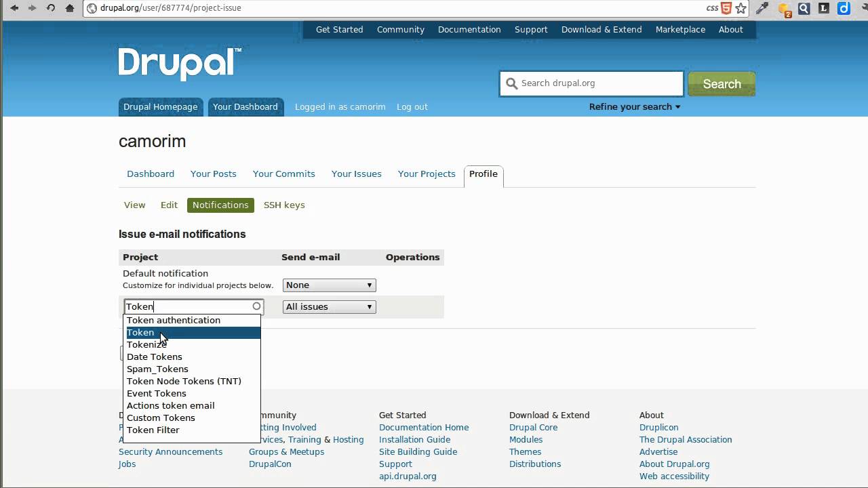Viewport: 868px width, 488px height.
Task: Switch to the Dashboard user tab
Action: pos(151,174)
